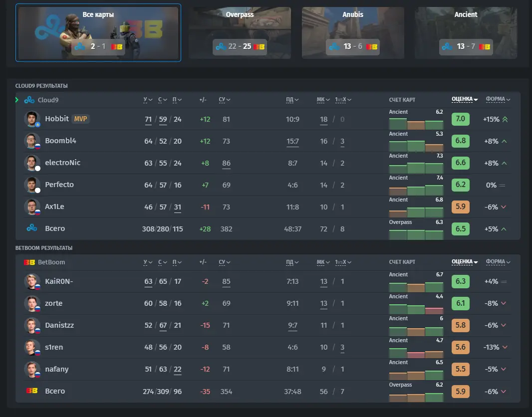Click the "CLOUD9 РЕЗУЛЬТАТЫ" section heading
The height and width of the screenshot is (417, 532).
click(x=41, y=86)
